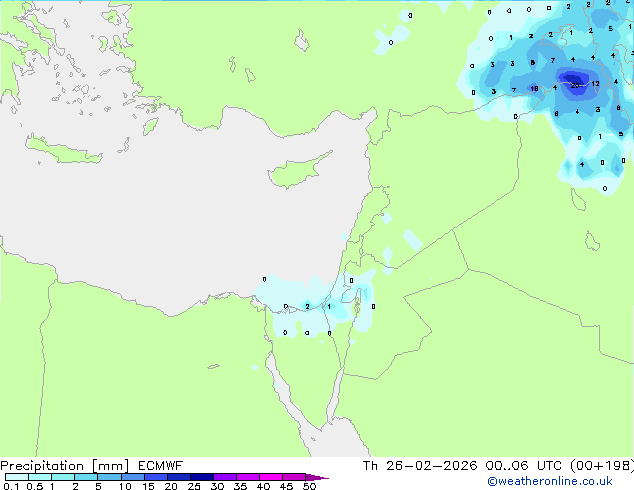Click the 45–50 mm legend color swatch
This screenshot has width=634, height=490.
pos(294,477)
